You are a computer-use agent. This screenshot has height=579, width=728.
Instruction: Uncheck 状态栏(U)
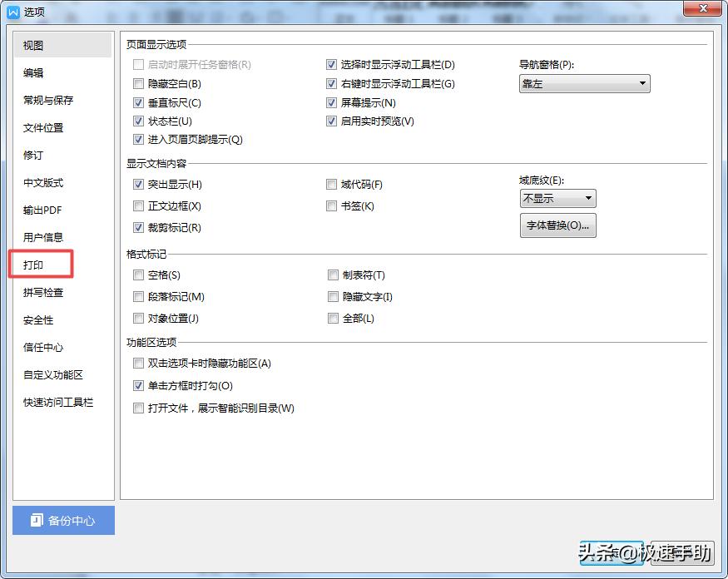tap(138, 121)
